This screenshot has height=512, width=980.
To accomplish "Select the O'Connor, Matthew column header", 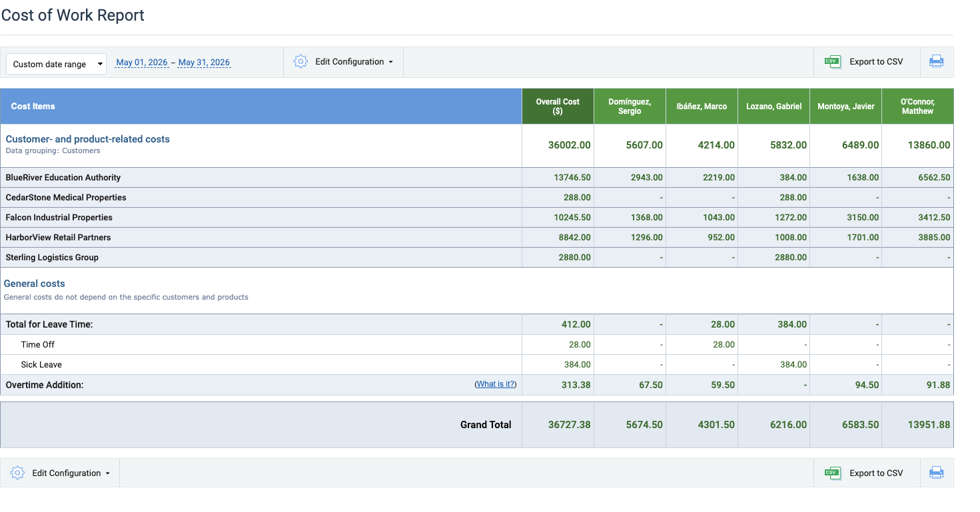I will [x=917, y=107].
